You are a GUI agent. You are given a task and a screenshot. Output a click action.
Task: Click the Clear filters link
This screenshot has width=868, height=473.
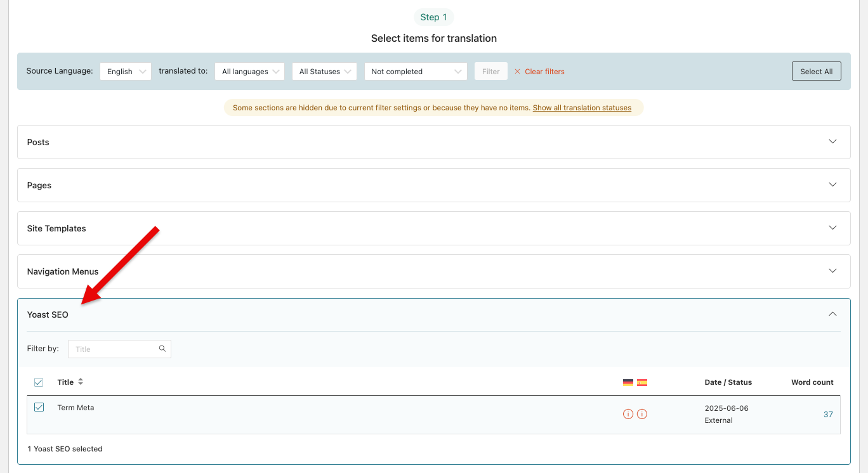click(544, 72)
